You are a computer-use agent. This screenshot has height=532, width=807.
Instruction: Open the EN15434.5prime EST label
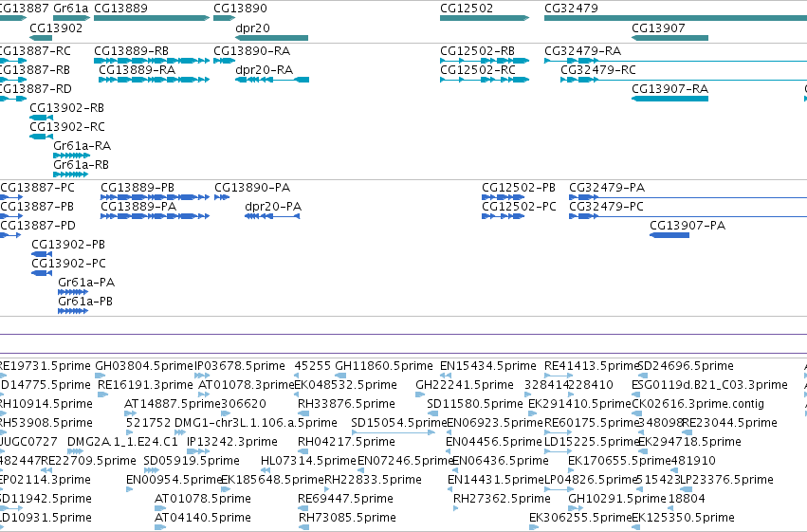point(488,366)
